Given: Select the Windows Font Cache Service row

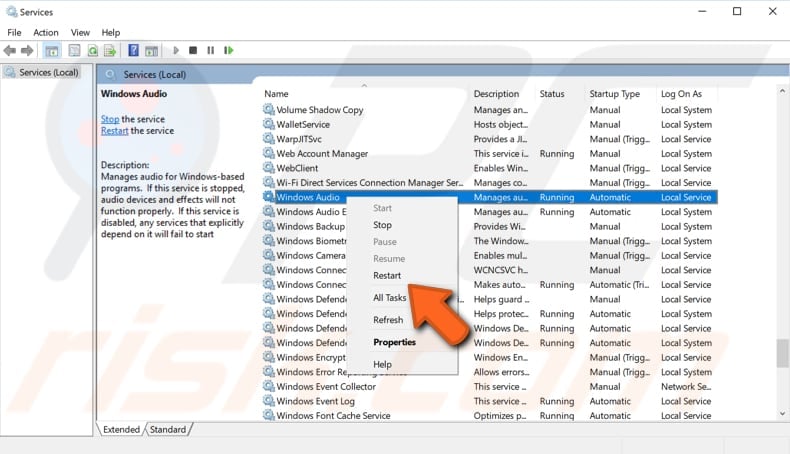Looking at the screenshot, I should (x=490, y=415).
